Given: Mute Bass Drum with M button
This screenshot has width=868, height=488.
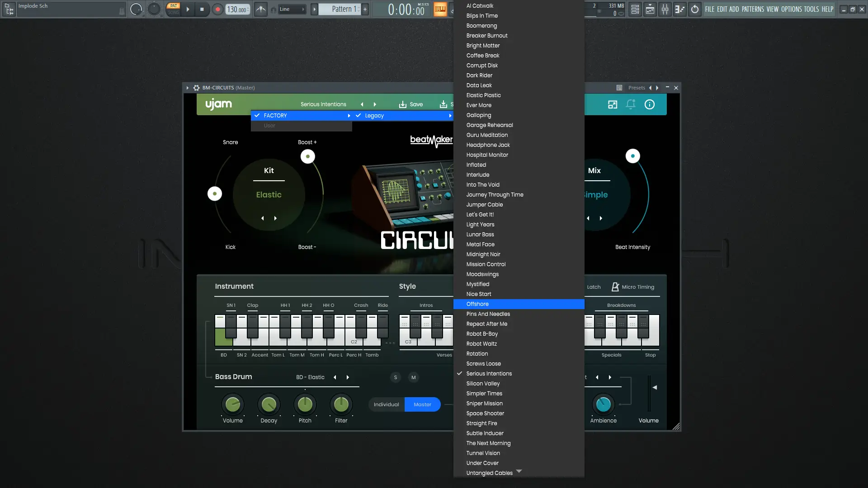Looking at the screenshot, I should pos(413,377).
